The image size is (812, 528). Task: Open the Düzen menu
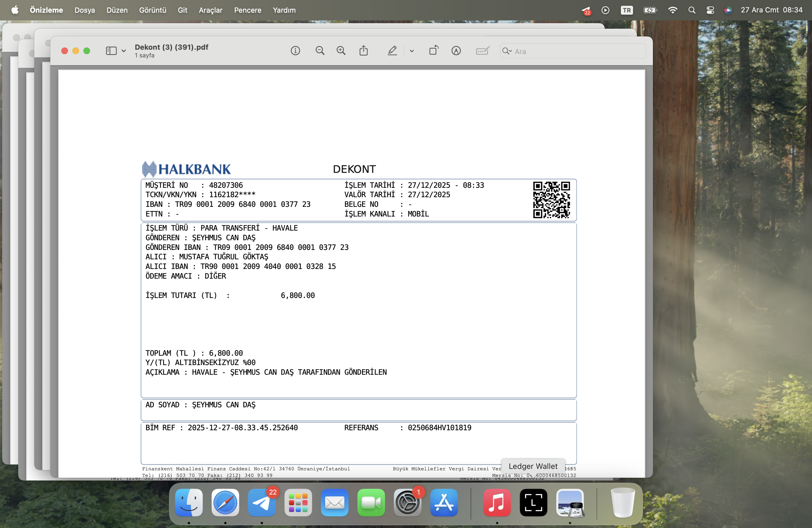(x=117, y=10)
